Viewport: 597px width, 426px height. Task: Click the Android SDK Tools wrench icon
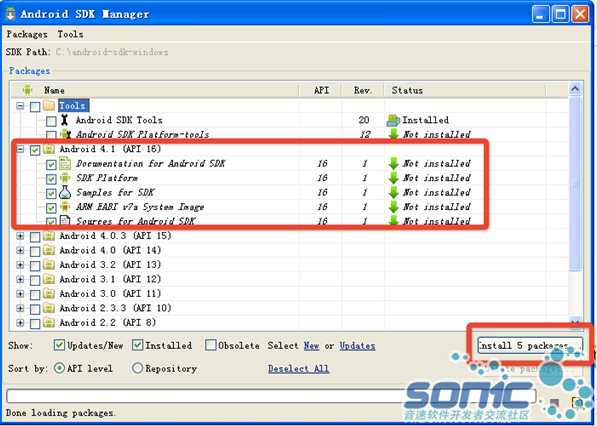pyautogui.click(x=65, y=120)
